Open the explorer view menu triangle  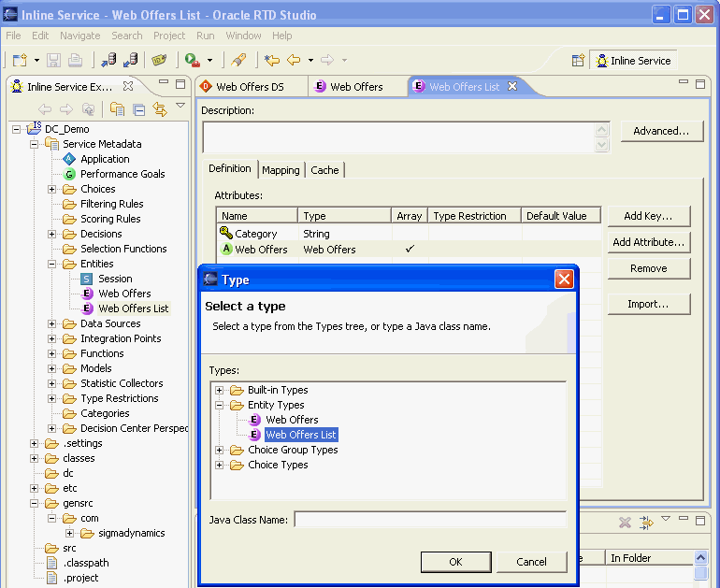coord(180,106)
